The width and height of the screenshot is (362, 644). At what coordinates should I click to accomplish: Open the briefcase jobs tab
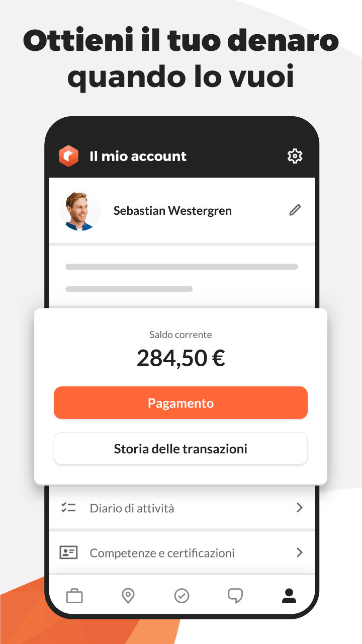tap(74, 596)
